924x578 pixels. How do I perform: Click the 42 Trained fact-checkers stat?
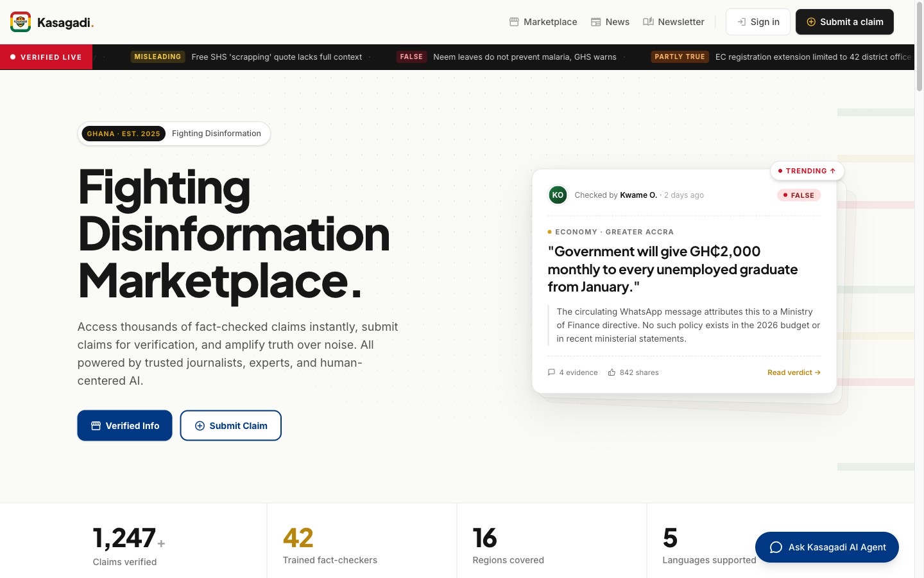point(330,546)
